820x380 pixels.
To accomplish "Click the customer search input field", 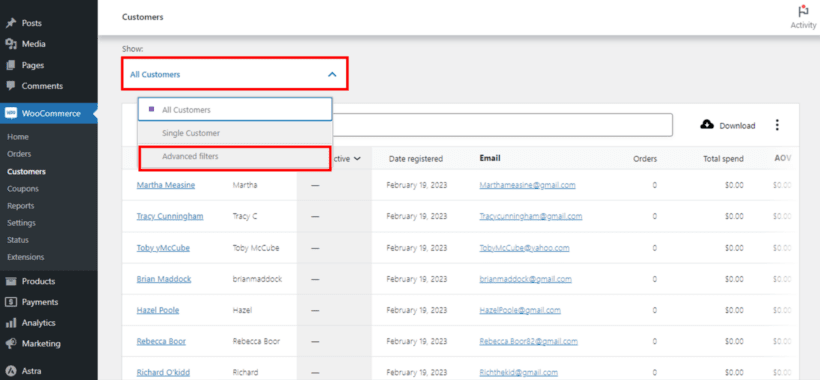I will (502, 125).
